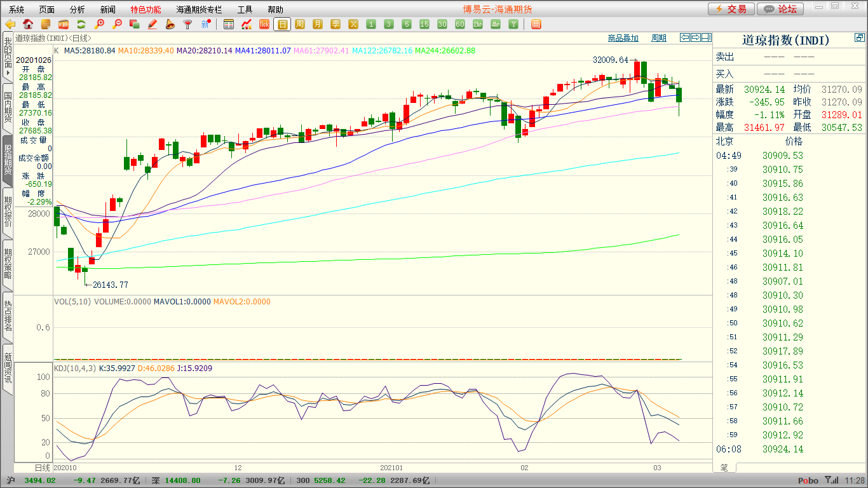The width and height of the screenshot is (868, 488).
Task: Zoom out with the magnifier minus icon
Action: [x=116, y=24]
